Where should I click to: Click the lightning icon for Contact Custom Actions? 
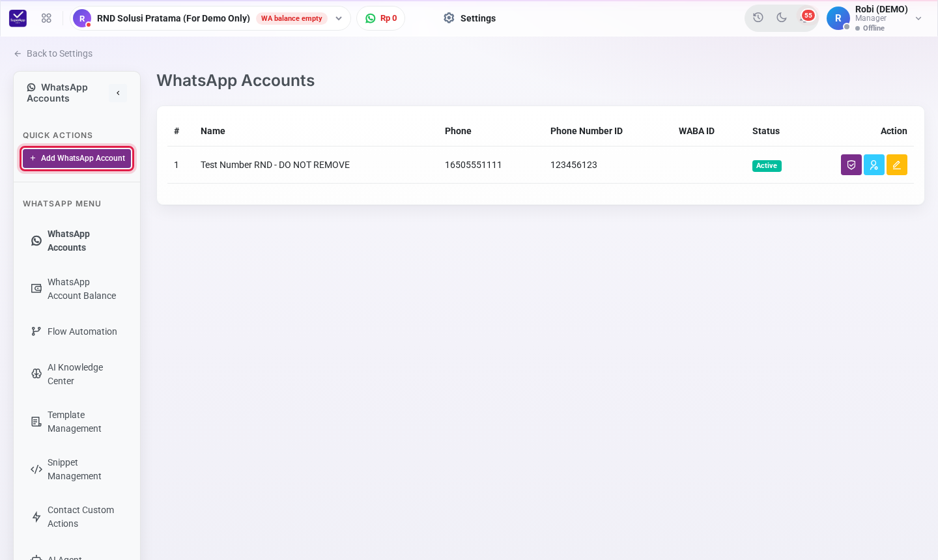tap(36, 517)
